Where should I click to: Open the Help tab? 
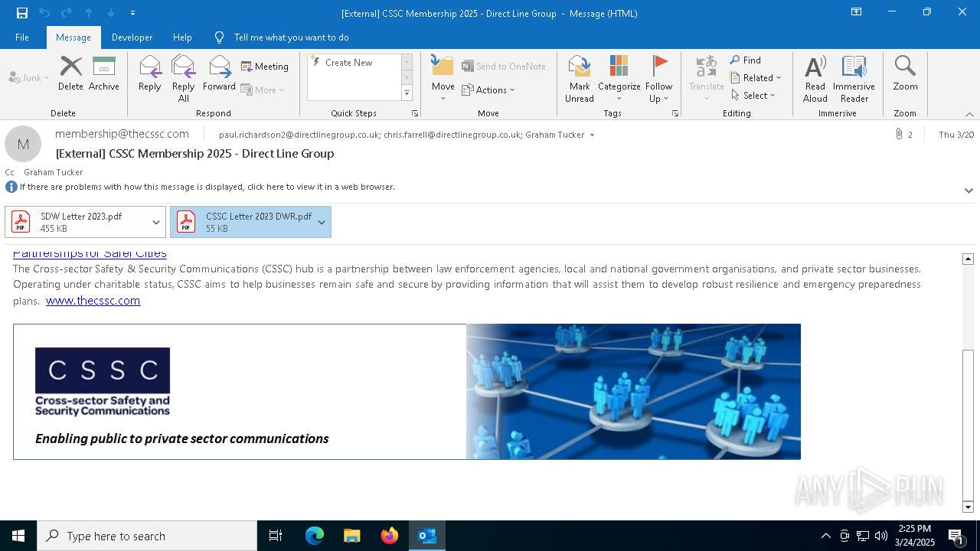[x=182, y=37]
